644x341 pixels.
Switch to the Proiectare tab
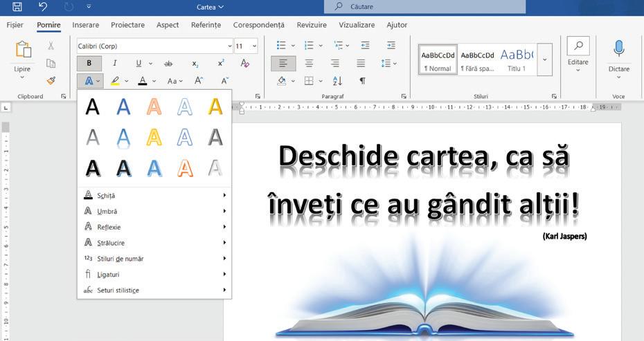(x=127, y=25)
